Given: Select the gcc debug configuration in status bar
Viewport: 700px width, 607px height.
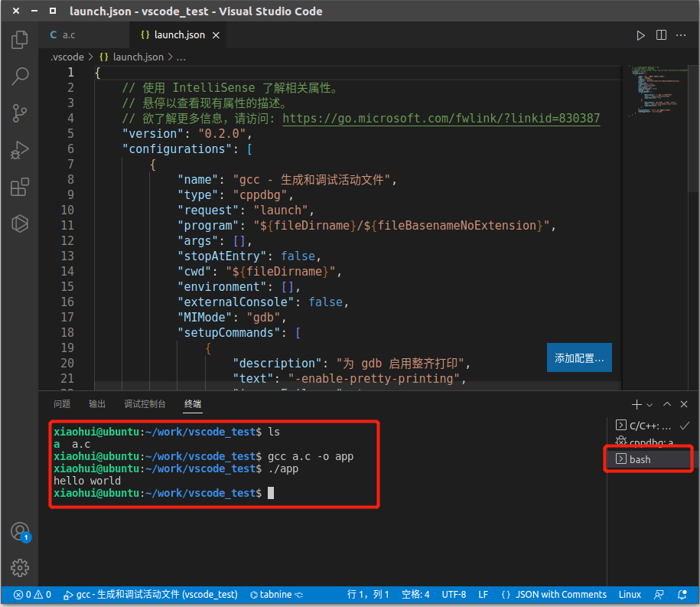Looking at the screenshot, I should pos(151,595).
